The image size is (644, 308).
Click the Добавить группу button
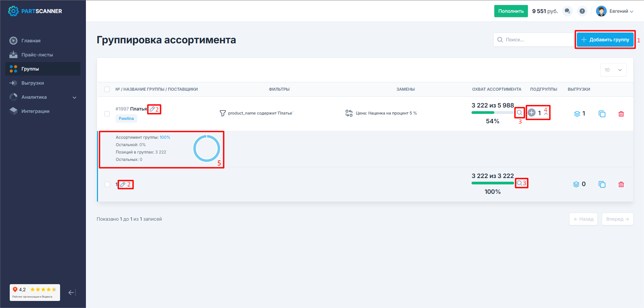click(605, 40)
